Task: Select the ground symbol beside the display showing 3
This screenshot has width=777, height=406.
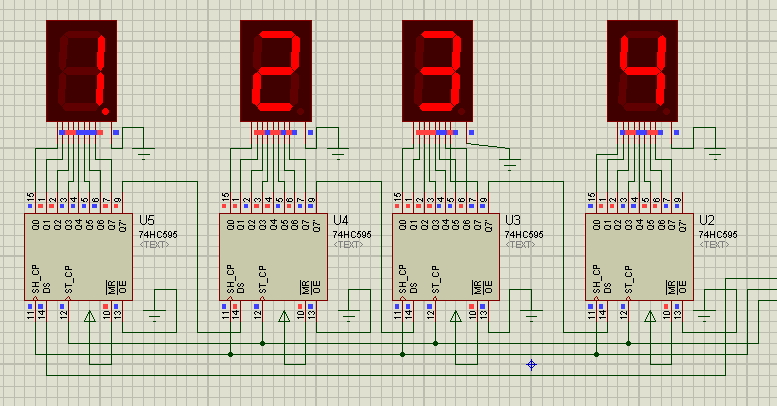Action: tap(510, 165)
